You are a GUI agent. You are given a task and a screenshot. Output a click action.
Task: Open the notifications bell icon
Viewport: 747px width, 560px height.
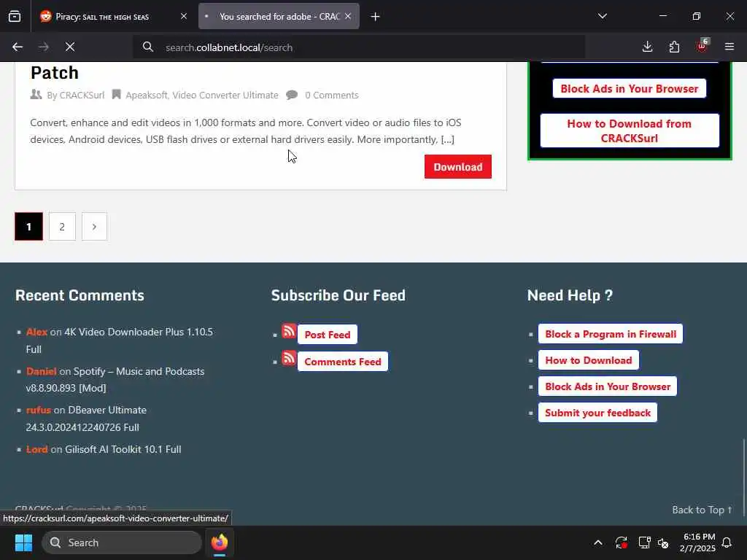point(727,542)
